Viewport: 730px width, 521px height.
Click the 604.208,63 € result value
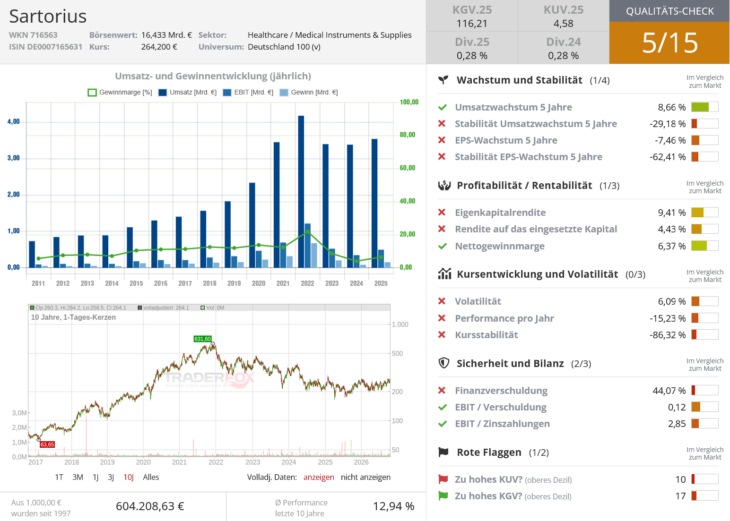(x=150, y=506)
